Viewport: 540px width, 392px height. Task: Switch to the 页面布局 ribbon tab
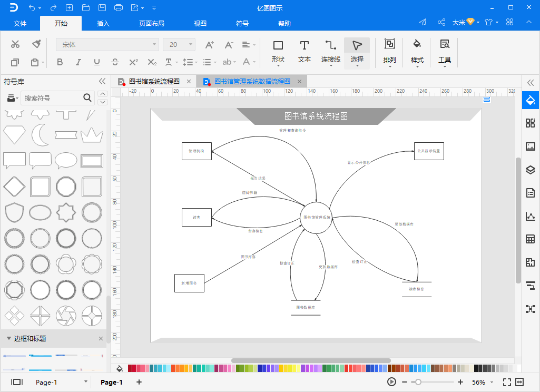pyautogui.click(x=152, y=23)
